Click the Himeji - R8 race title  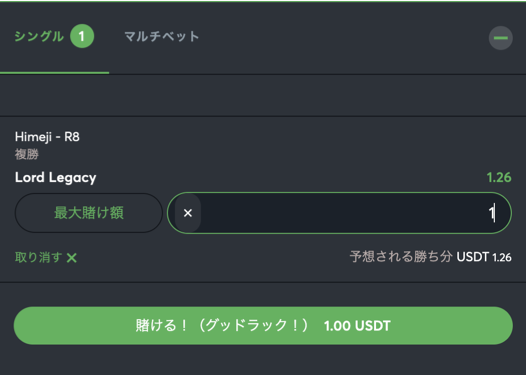point(47,137)
